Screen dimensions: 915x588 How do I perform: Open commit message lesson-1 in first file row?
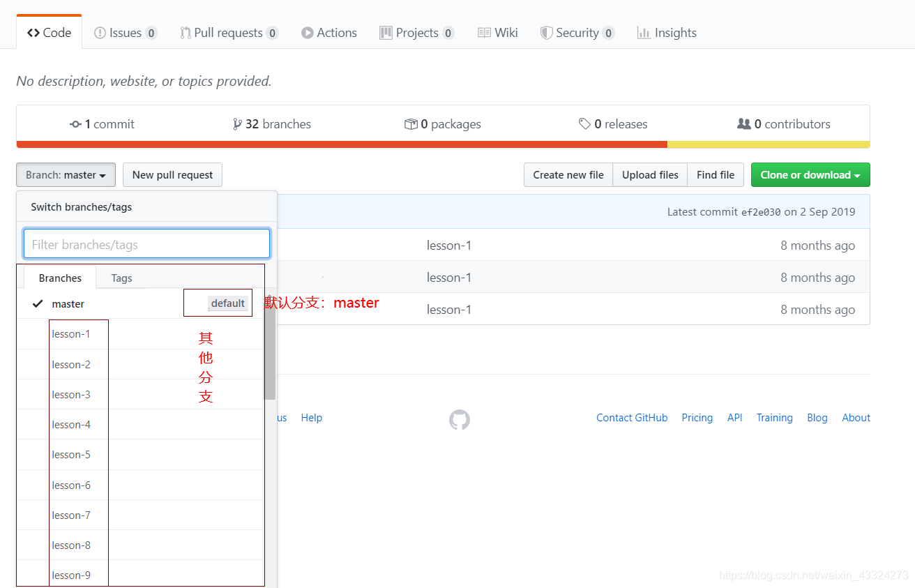click(449, 246)
